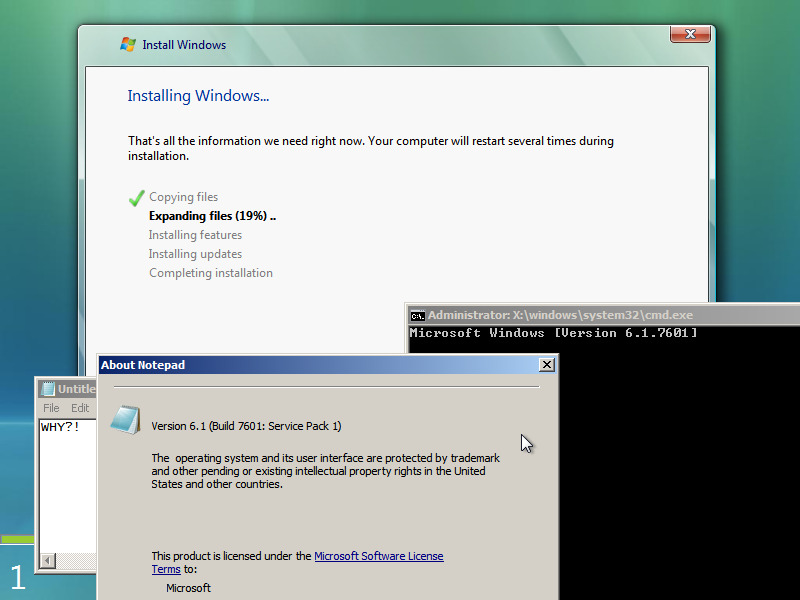Click the Notepad icon in the Untitled window title bar
This screenshot has height=600, width=800.
click(x=47, y=389)
